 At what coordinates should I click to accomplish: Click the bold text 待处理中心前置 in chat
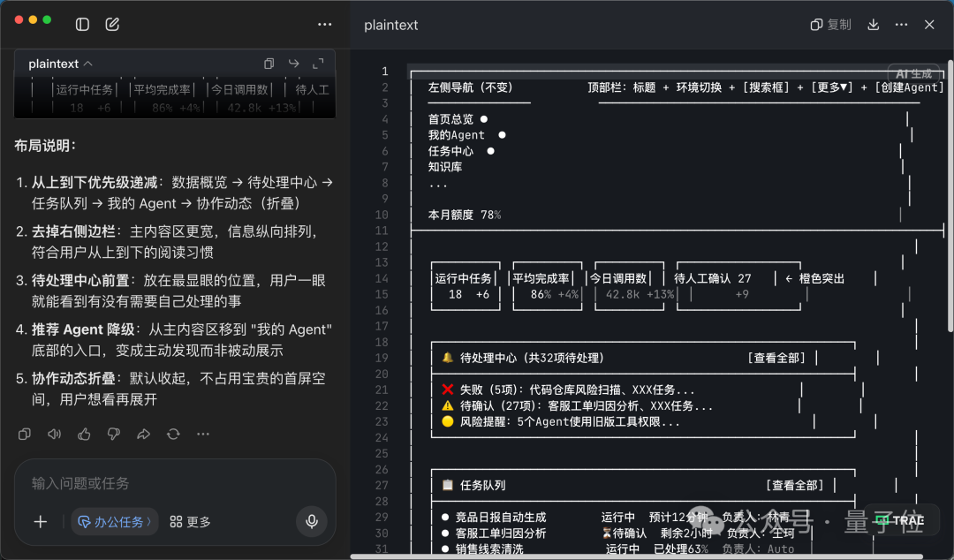80,281
